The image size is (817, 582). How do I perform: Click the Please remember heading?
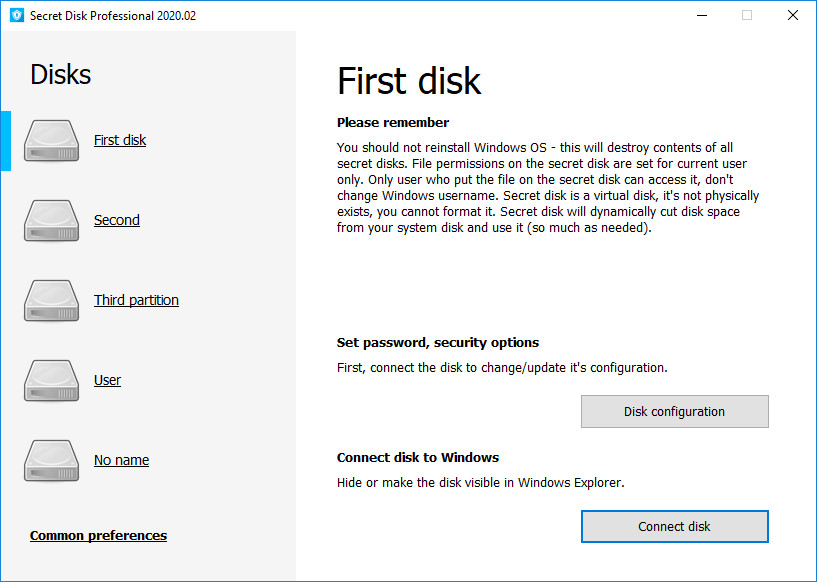pyautogui.click(x=393, y=122)
